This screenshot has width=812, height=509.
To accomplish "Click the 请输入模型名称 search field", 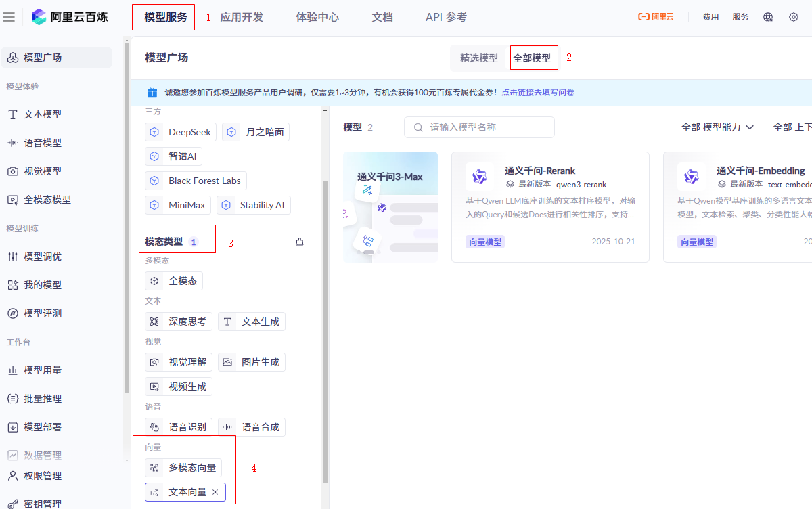I will (479, 127).
